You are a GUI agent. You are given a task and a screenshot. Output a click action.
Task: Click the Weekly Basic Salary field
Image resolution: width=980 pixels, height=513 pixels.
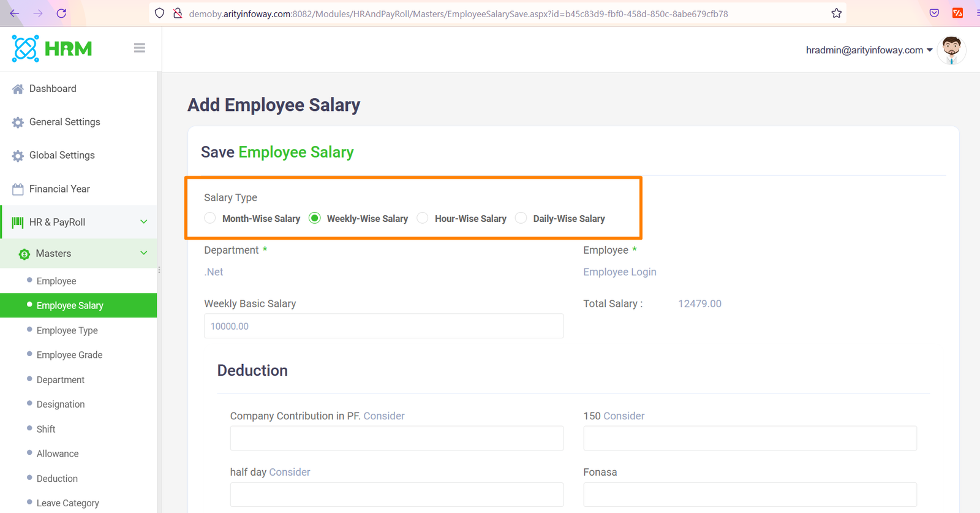coord(383,326)
